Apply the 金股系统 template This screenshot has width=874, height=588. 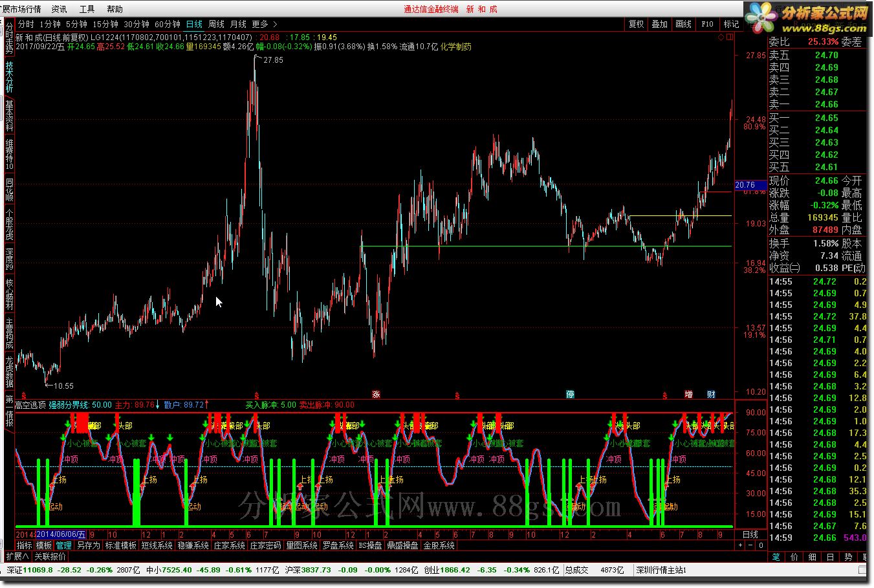[x=439, y=545]
